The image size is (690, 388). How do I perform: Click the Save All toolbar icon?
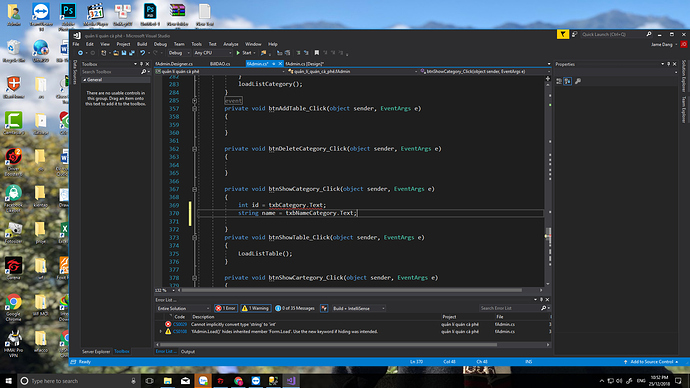[132, 53]
